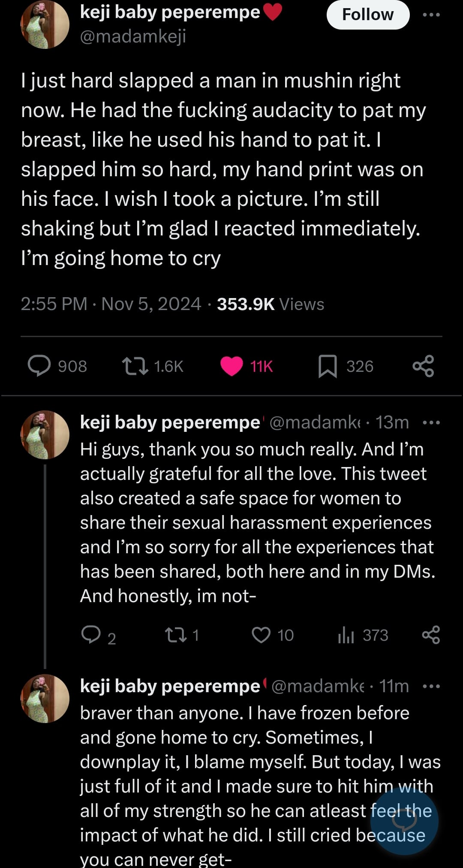Open the 13m reply's three-dot menu
Image resolution: width=463 pixels, height=868 pixels.
coord(431,422)
